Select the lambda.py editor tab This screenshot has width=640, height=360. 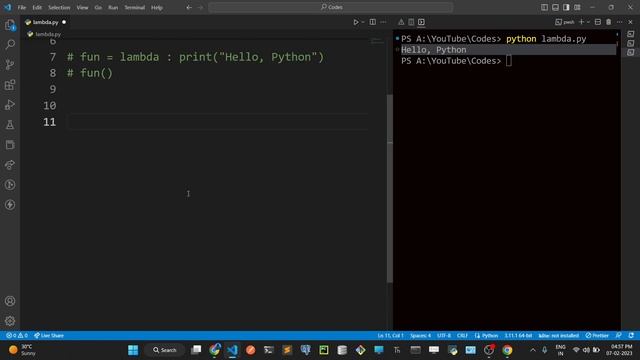[x=45, y=22]
